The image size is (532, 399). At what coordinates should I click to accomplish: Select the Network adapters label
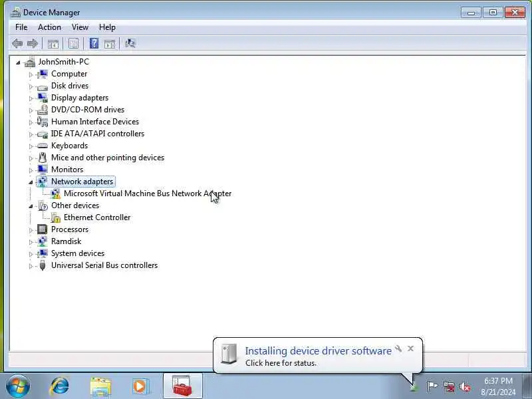(82, 182)
